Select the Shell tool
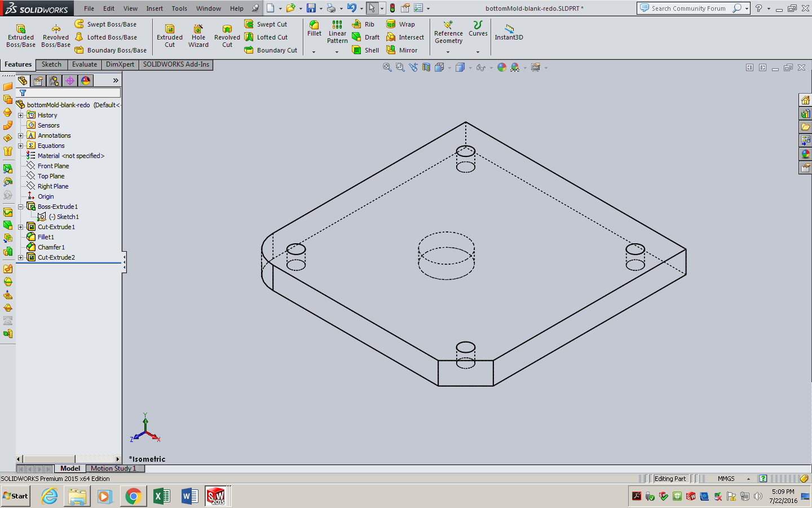 click(x=365, y=50)
